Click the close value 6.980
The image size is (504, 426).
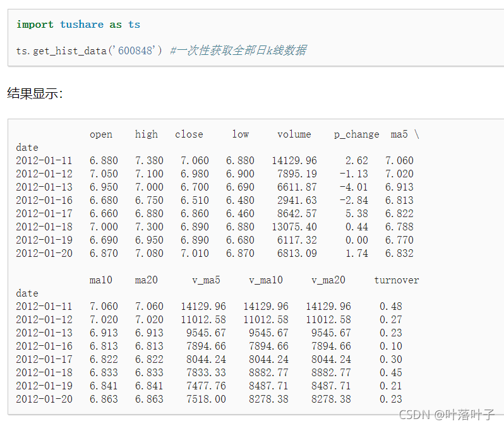[x=195, y=174]
